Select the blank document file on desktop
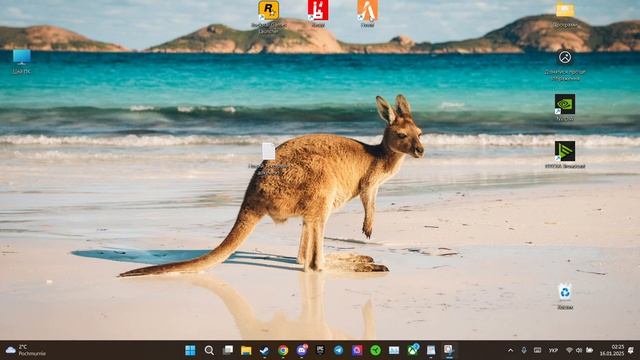The height and width of the screenshot is (360, 640). pyautogui.click(x=269, y=159)
